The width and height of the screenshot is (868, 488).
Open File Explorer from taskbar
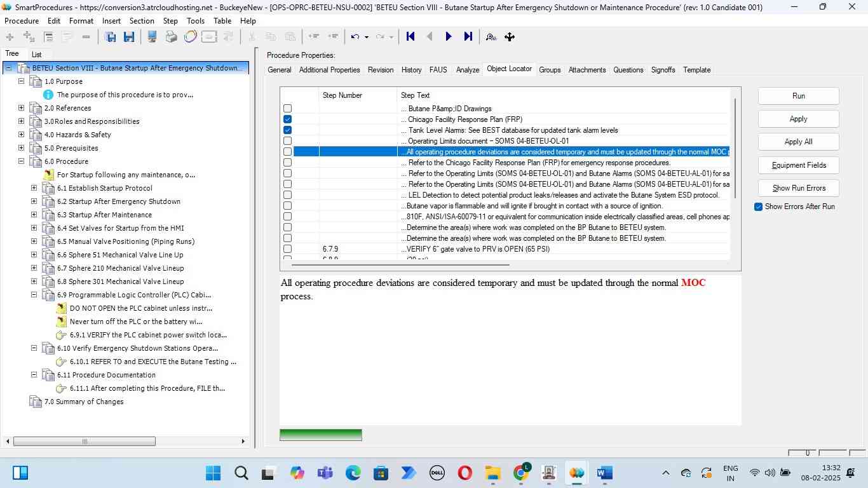pos(492,473)
